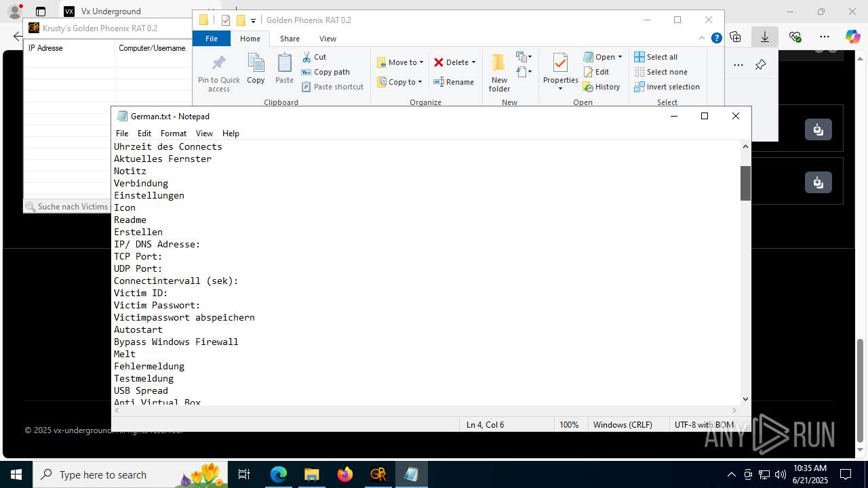This screenshot has height=488, width=868.
Task: Click the Copy icon in Clipboard group
Action: point(256,68)
